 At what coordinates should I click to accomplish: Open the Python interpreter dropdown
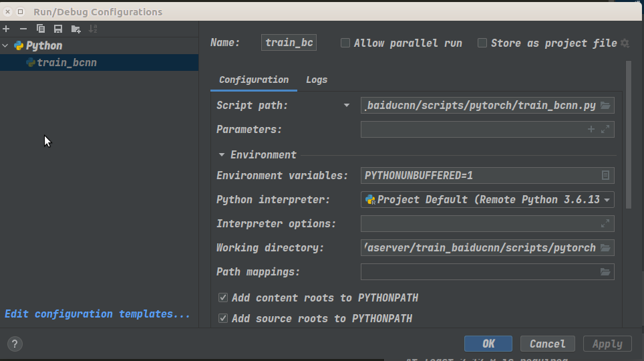pyautogui.click(x=487, y=200)
